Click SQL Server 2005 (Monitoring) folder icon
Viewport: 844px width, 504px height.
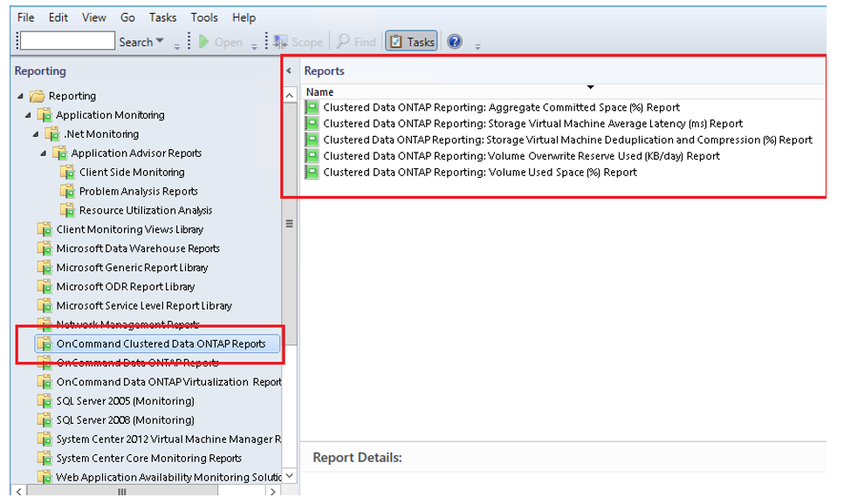point(45,401)
